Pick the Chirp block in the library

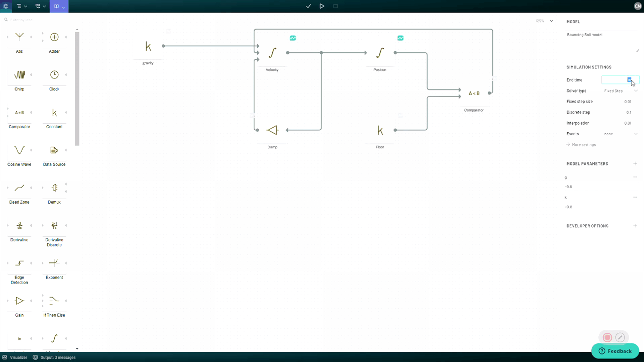tap(19, 74)
